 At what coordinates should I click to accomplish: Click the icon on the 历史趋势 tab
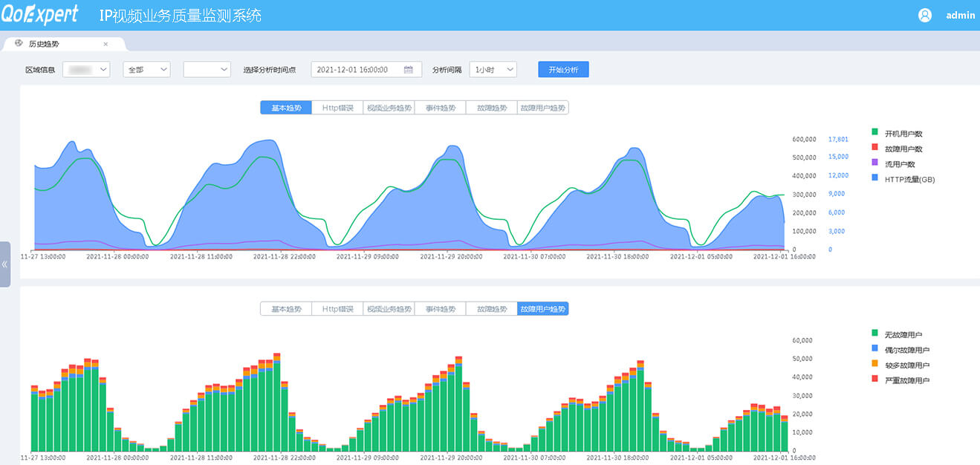tap(19, 43)
